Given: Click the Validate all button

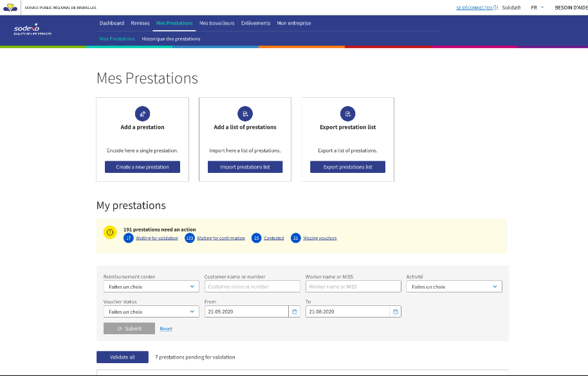Looking at the screenshot, I should (x=122, y=357).
